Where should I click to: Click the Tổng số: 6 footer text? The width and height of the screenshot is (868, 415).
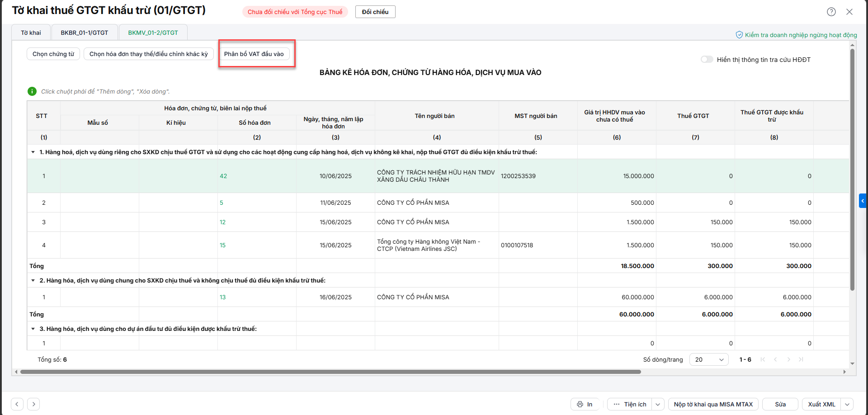(52, 359)
